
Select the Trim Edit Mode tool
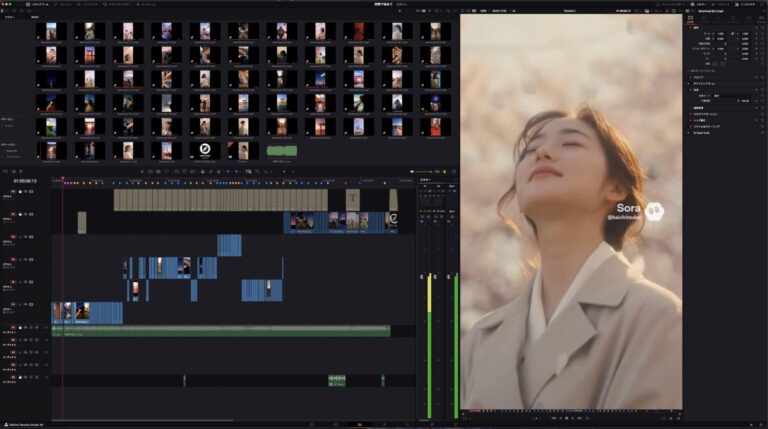tap(150, 171)
